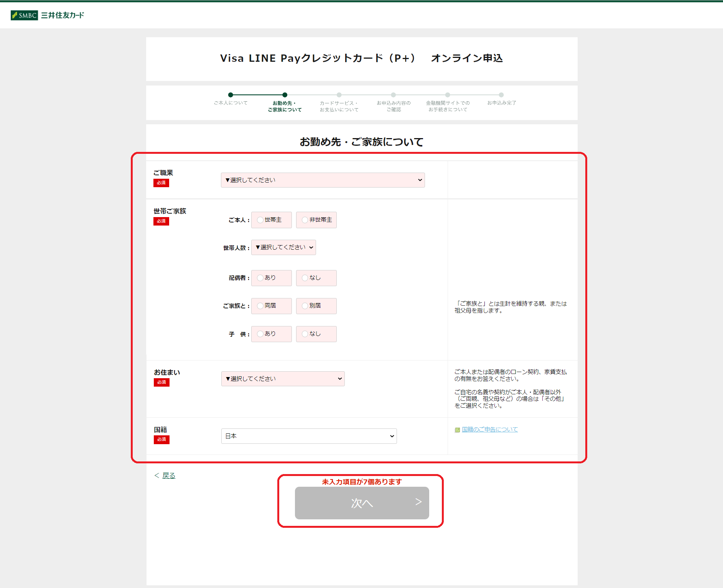The height and width of the screenshot is (588, 723).
Task: Open the 国籍 nationality dropdown showing 日本
Action: 309,436
